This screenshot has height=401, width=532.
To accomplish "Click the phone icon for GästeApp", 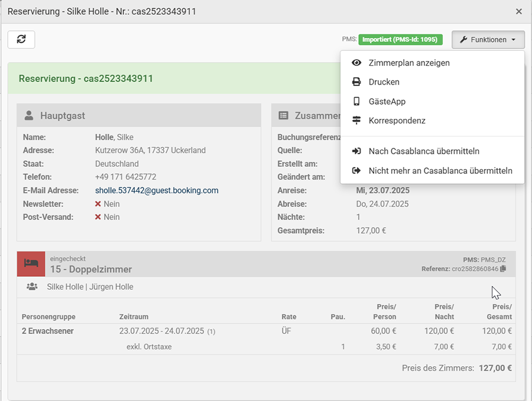I will tap(356, 101).
